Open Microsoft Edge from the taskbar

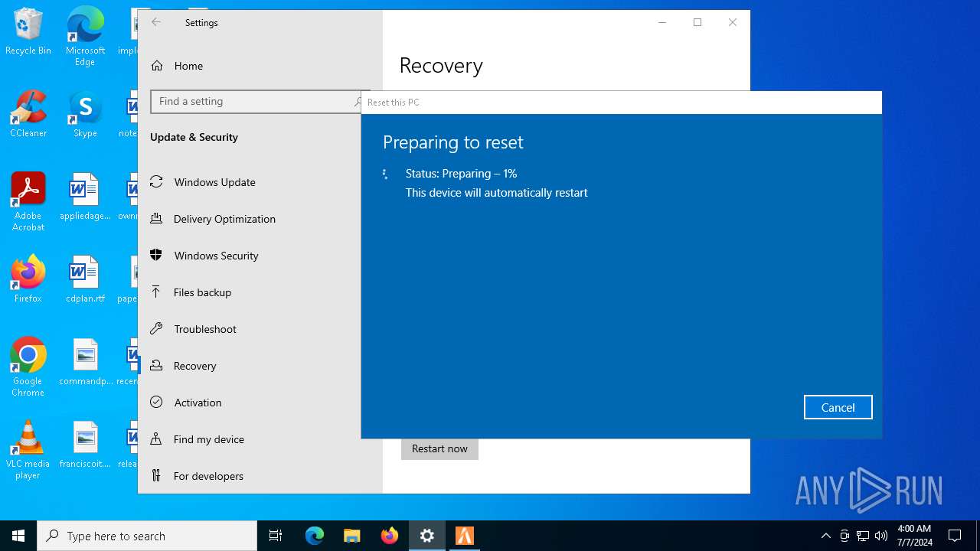[x=315, y=536]
